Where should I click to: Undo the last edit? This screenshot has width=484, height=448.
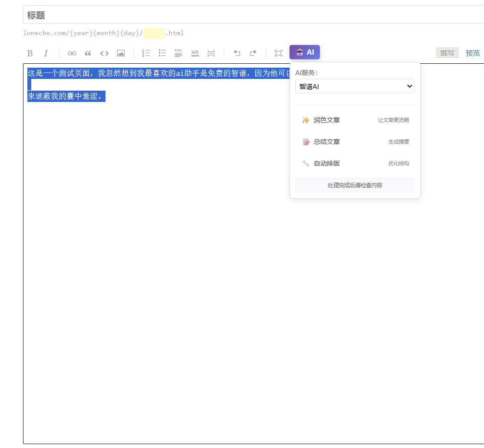(237, 53)
